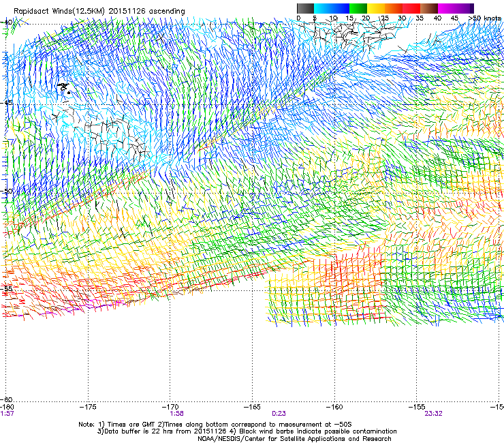Click the red 30-35 knots legend color
Viewport: 504px width, 443px height.
[x=411, y=8]
